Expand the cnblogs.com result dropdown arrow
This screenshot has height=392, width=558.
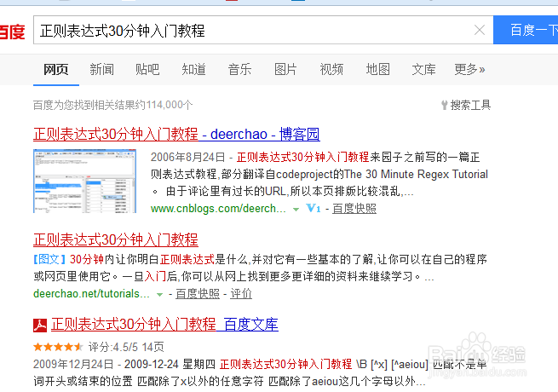pyautogui.click(x=294, y=208)
